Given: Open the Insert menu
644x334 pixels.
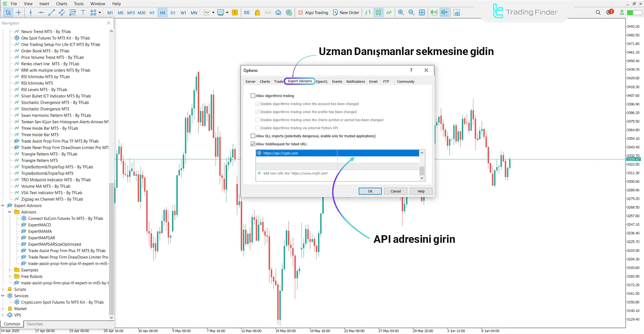Looking at the screenshot, I should point(44,4).
